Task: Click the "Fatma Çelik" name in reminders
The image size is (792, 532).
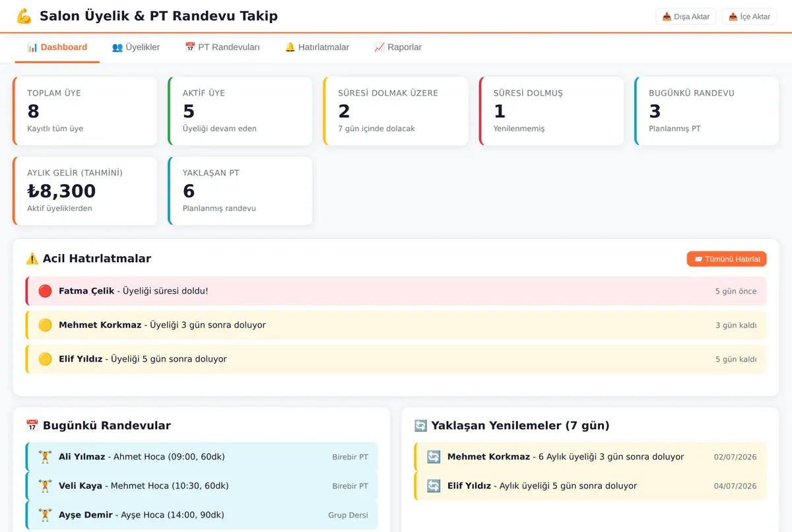Action: (x=86, y=291)
